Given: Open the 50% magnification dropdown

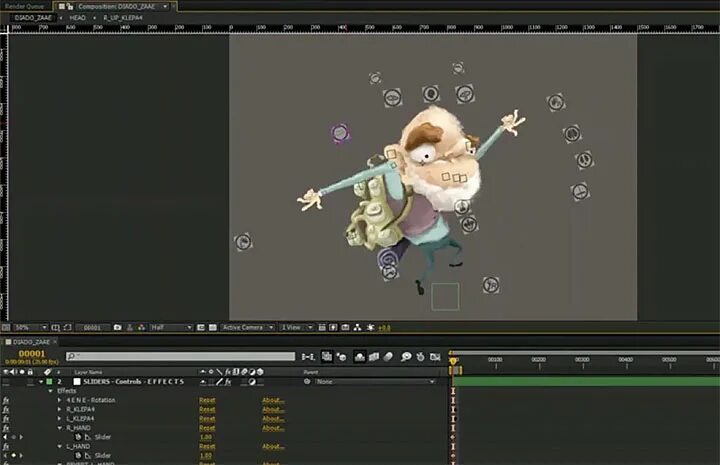Looking at the screenshot, I should pos(30,327).
